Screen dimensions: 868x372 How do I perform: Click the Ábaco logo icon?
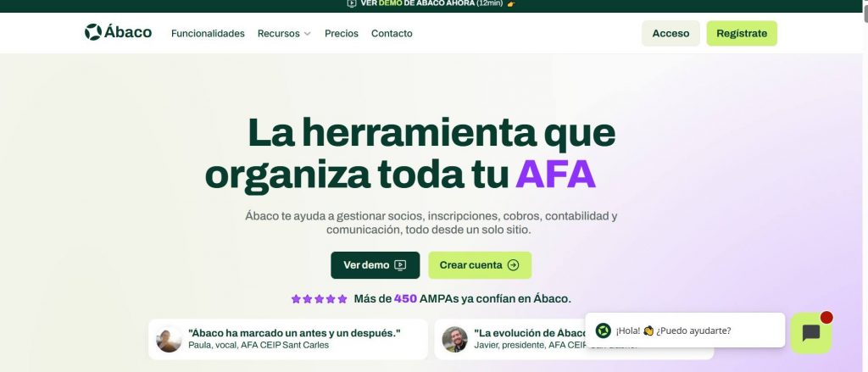point(93,32)
